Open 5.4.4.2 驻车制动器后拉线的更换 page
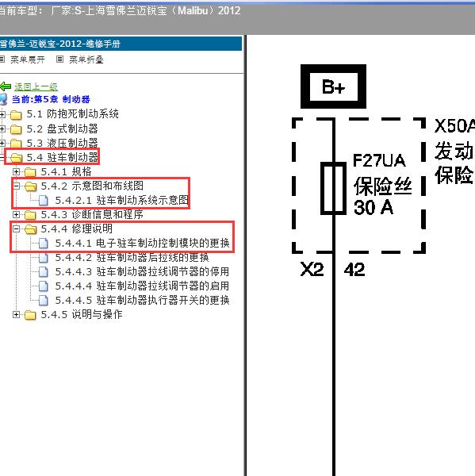 [132, 257]
